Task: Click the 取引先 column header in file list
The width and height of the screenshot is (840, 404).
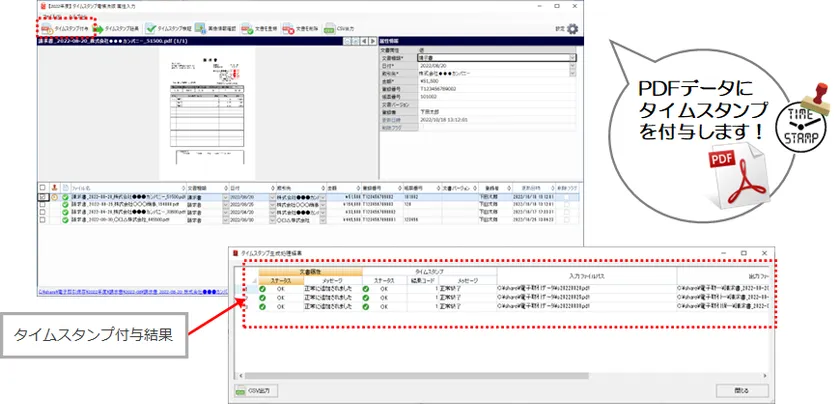Action: [285, 187]
